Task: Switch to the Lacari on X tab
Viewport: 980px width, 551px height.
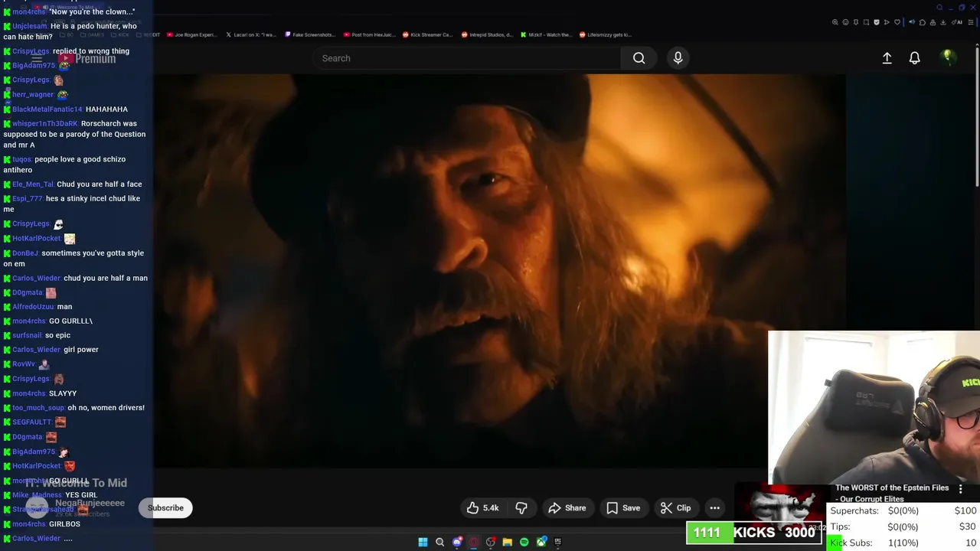Action: pos(251,34)
